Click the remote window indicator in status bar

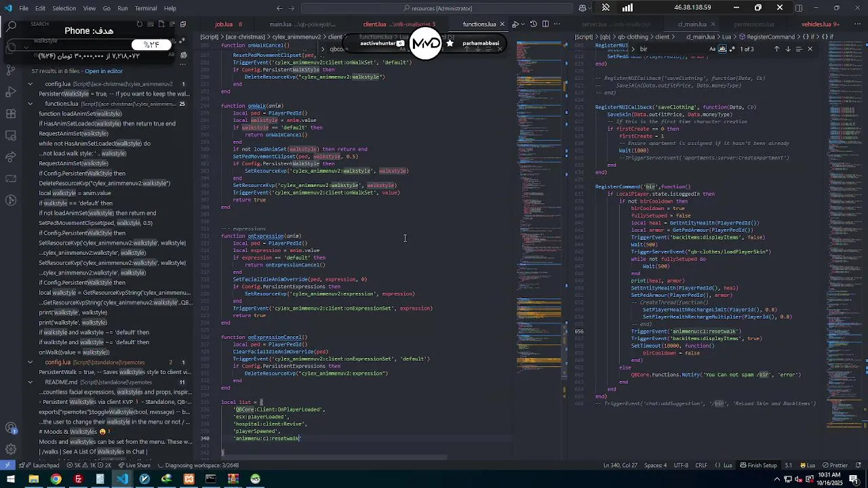point(7,466)
